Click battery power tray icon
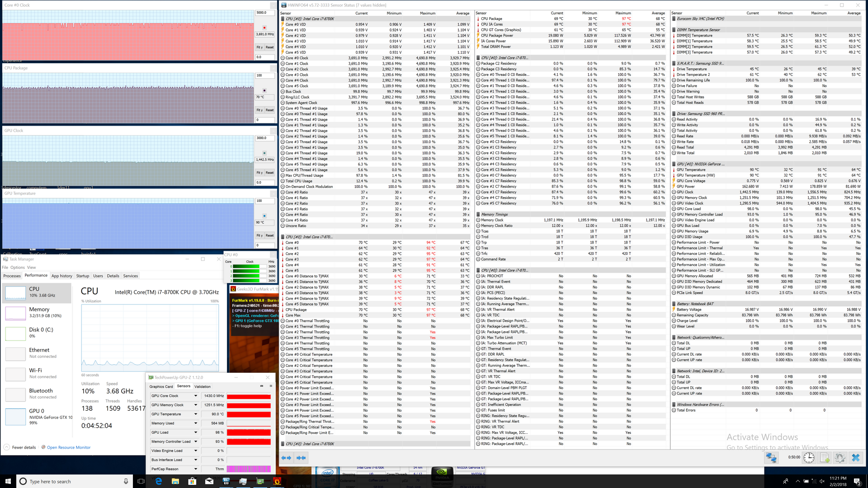This screenshot has height=488, width=868. pyautogui.click(x=806, y=481)
